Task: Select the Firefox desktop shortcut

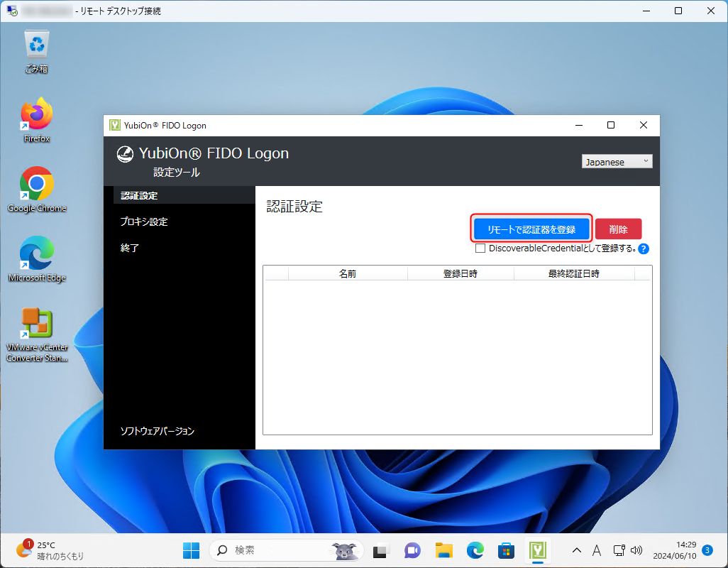Action: [x=37, y=120]
